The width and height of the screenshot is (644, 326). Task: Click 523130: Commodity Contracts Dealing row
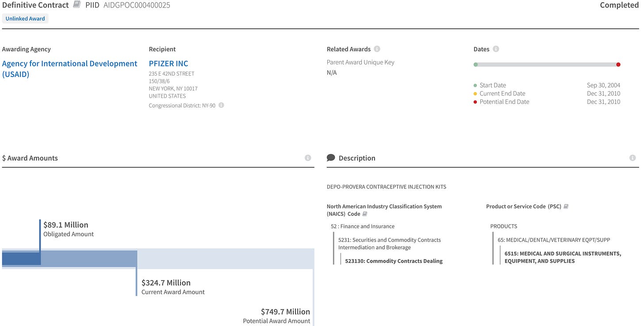point(394,261)
